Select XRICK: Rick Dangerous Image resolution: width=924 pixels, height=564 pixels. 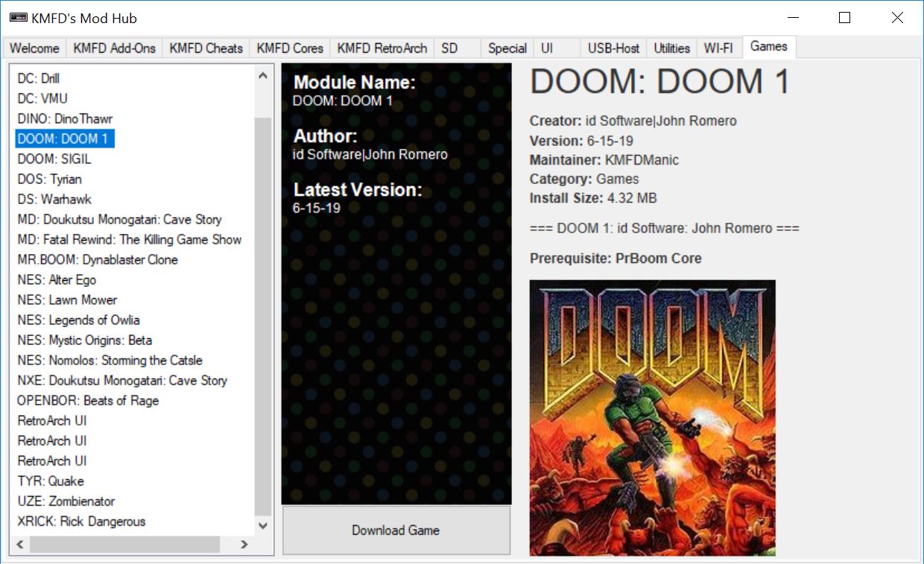(81, 521)
